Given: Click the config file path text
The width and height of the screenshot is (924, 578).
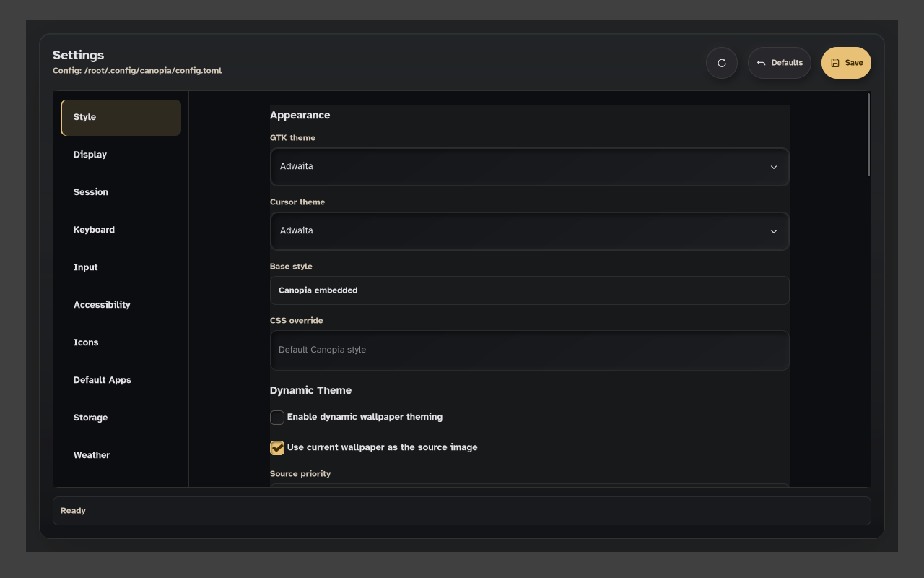Looking at the screenshot, I should (x=137, y=71).
